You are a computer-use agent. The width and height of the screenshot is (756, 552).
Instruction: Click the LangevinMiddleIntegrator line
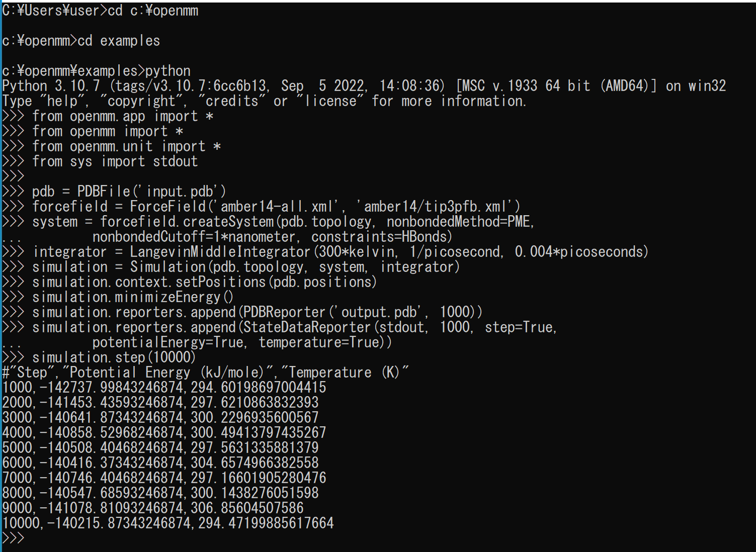(x=325, y=252)
